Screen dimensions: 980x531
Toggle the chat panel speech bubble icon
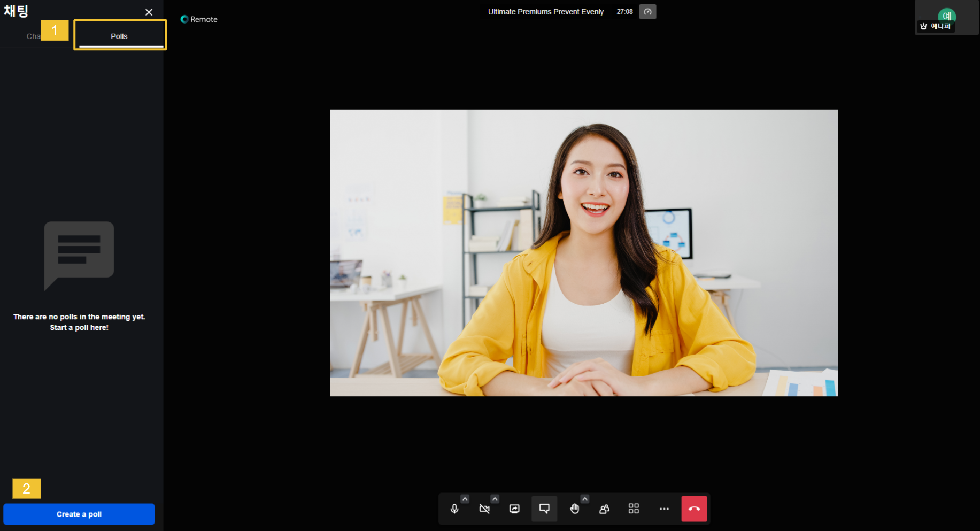pyautogui.click(x=544, y=509)
